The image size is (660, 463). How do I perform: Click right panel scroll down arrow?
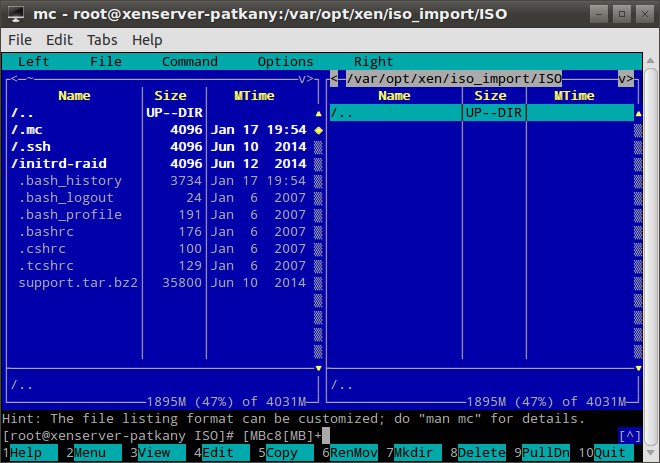[x=639, y=368]
